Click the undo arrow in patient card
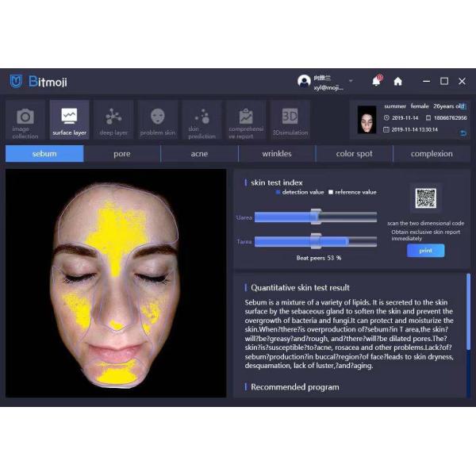Viewport: 476px width, 476px height. 463,134
